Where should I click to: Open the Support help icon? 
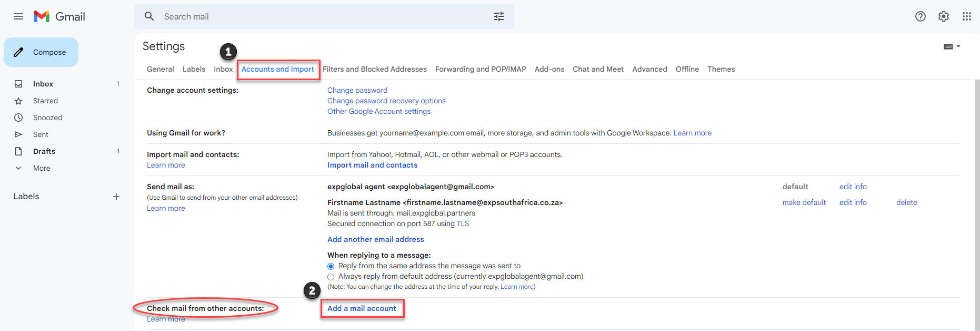920,16
